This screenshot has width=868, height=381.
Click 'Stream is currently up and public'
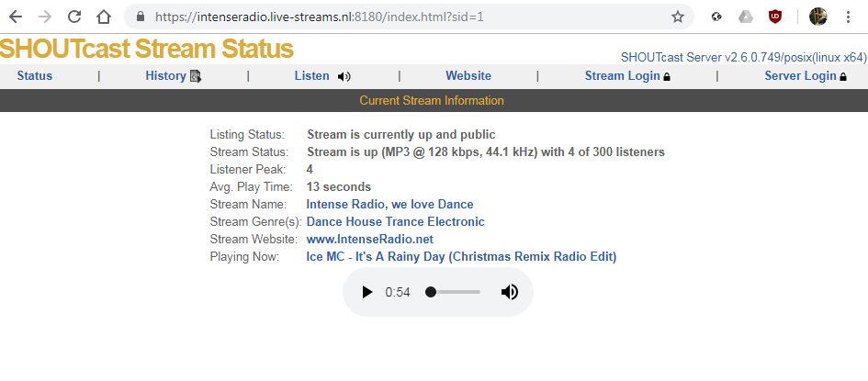[x=401, y=134]
